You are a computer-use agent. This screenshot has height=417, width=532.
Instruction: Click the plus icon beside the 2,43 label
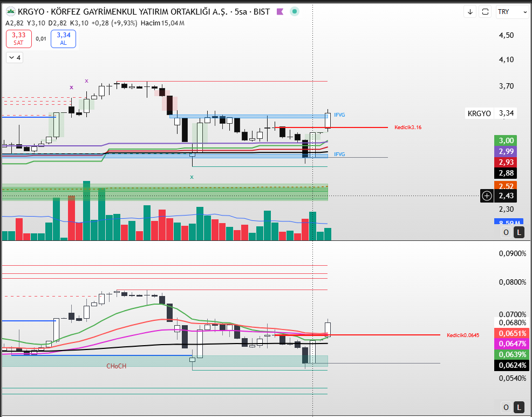point(487,196)
